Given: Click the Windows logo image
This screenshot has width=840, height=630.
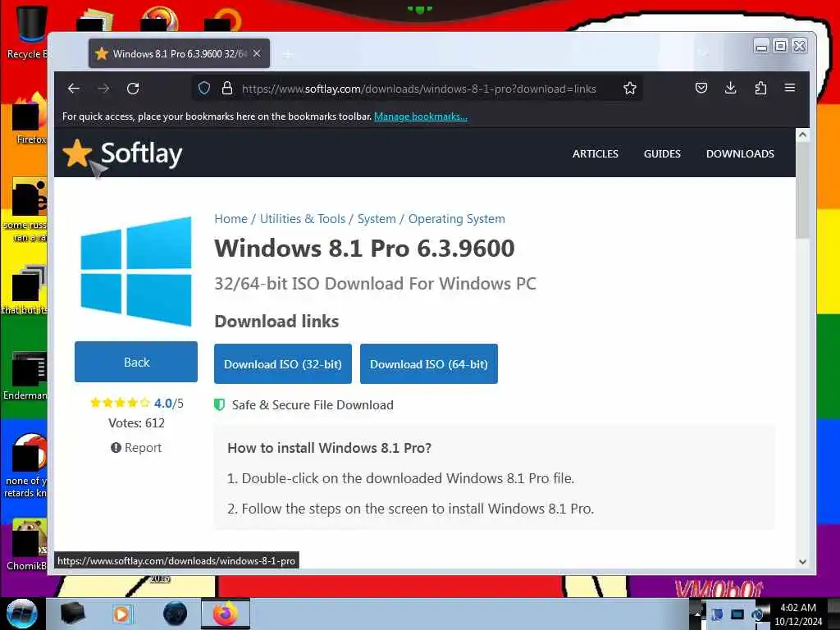Looking at the screenshot, I should (x=136, y=271).
